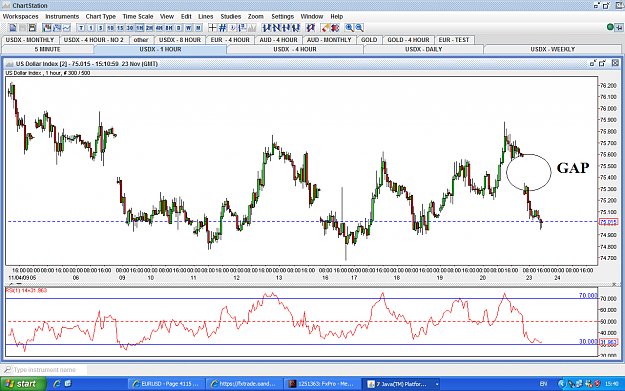Open the Zoom menu
This screenshot has width=625, height=391.
click(256, 16)
